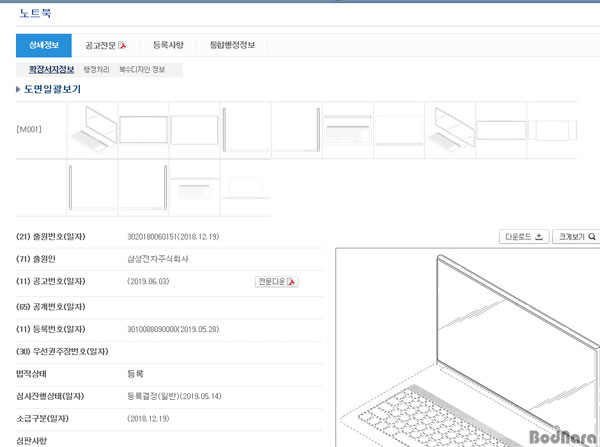600x447 pixels.
Task: Open the 상세정보 tab
Action: click(44, 45)
